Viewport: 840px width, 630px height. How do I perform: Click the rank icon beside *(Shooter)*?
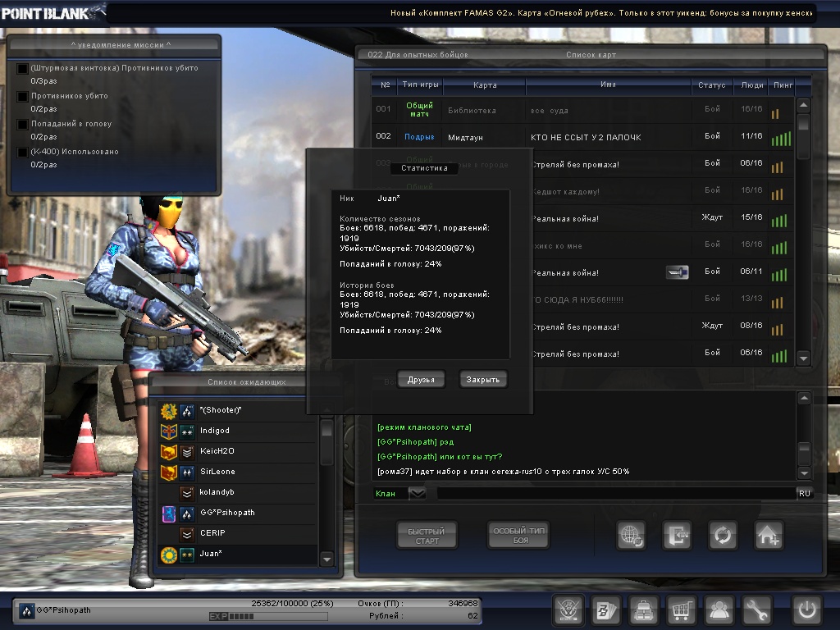(187, 411)
